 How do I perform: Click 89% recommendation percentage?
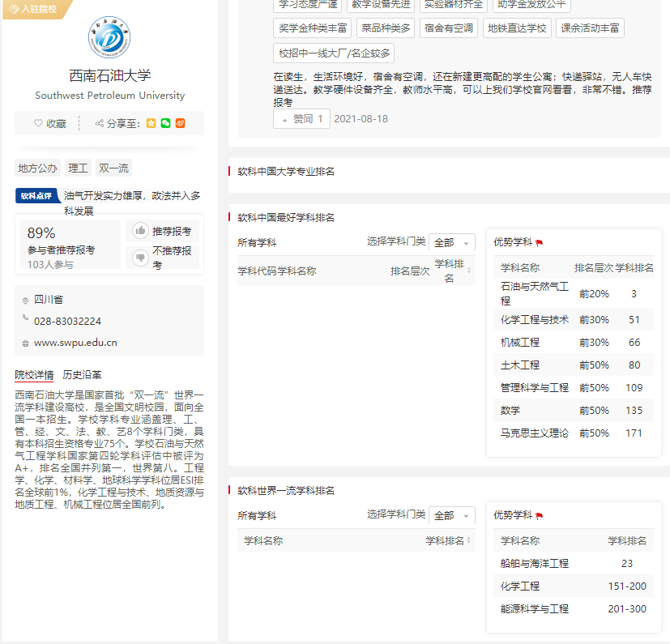pos(41,233)
